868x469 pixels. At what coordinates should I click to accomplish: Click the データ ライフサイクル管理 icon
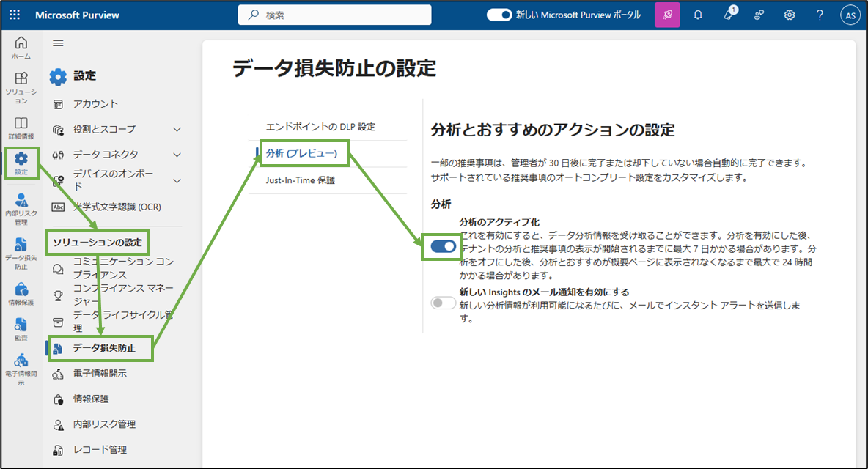[x=58, y=322]
